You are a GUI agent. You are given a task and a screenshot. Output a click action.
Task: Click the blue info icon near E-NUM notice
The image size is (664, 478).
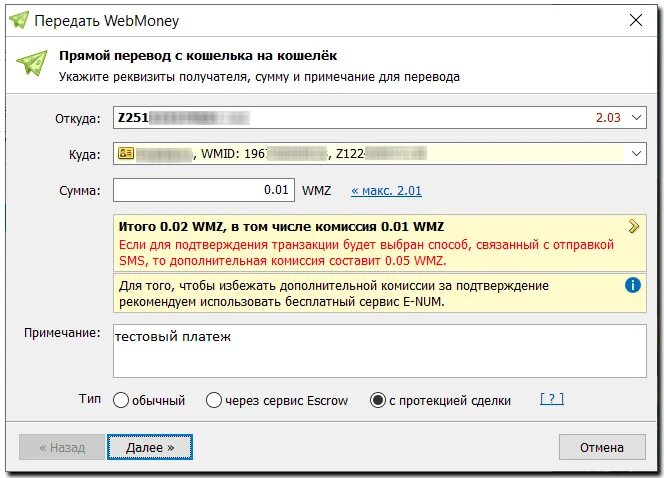(x=633, y=285)
